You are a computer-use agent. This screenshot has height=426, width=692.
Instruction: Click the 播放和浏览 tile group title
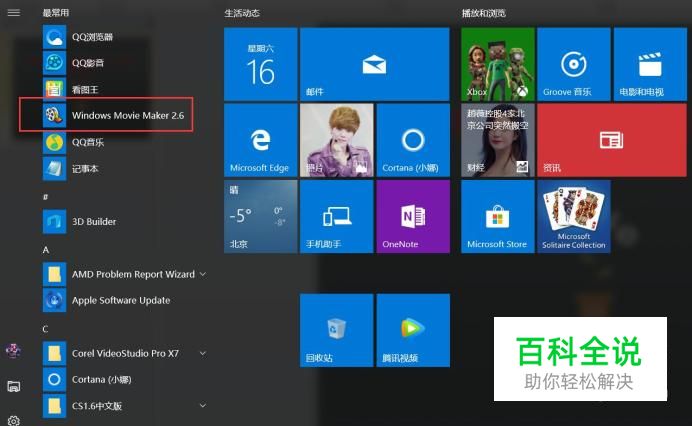(x=484, y=13)
